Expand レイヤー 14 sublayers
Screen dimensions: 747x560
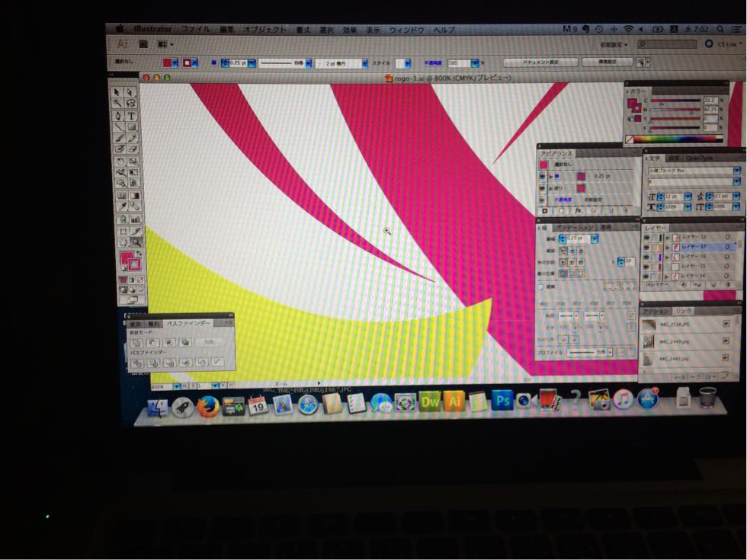[x=668, y=276]
